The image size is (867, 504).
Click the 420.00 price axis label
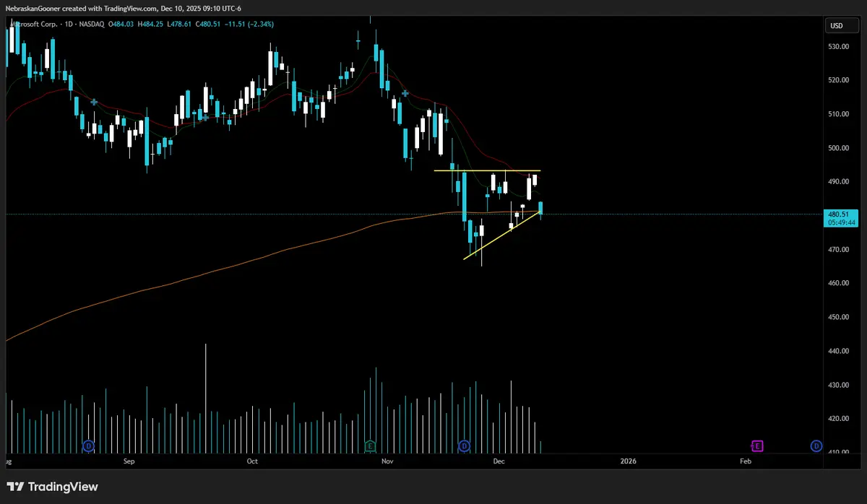(x=839, y=419)
